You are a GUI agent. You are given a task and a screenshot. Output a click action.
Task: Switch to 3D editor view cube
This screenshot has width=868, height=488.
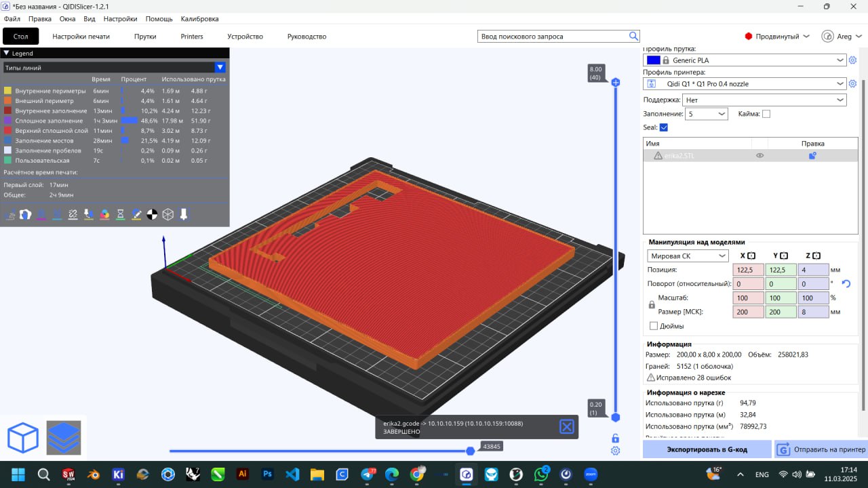click(23, 438)
